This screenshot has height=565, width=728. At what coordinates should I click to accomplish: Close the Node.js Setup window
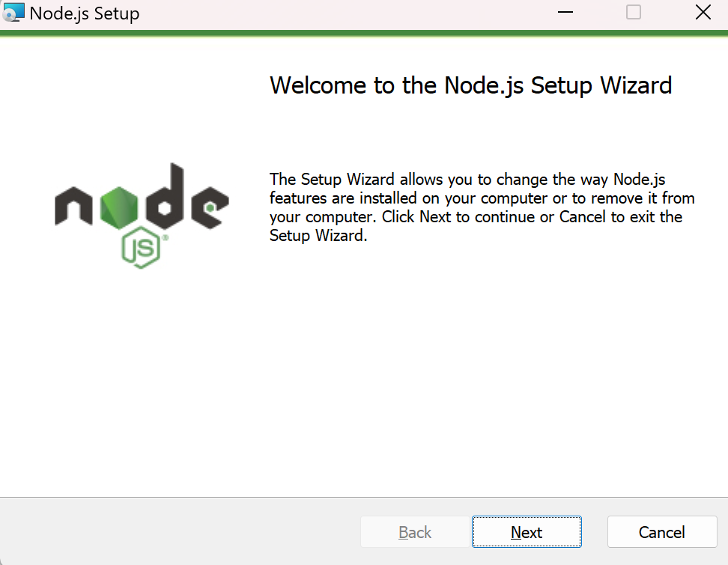point(703,13)
